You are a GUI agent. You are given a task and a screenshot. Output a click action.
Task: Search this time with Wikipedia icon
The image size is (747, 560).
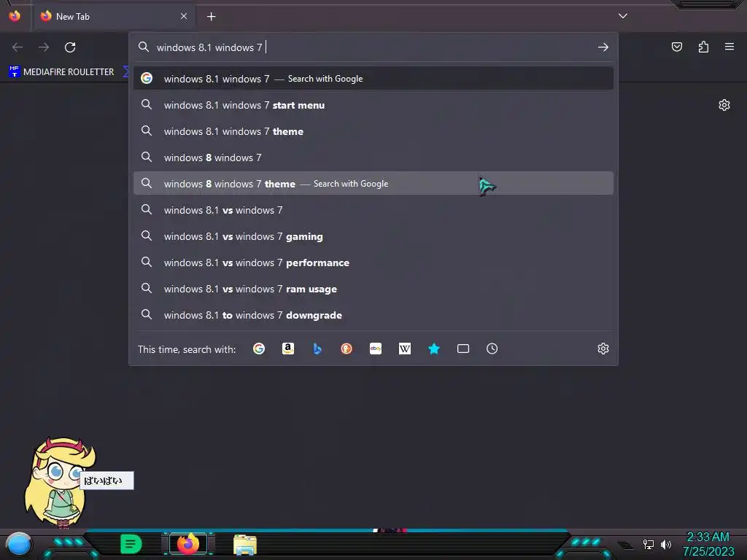point(404,349)
